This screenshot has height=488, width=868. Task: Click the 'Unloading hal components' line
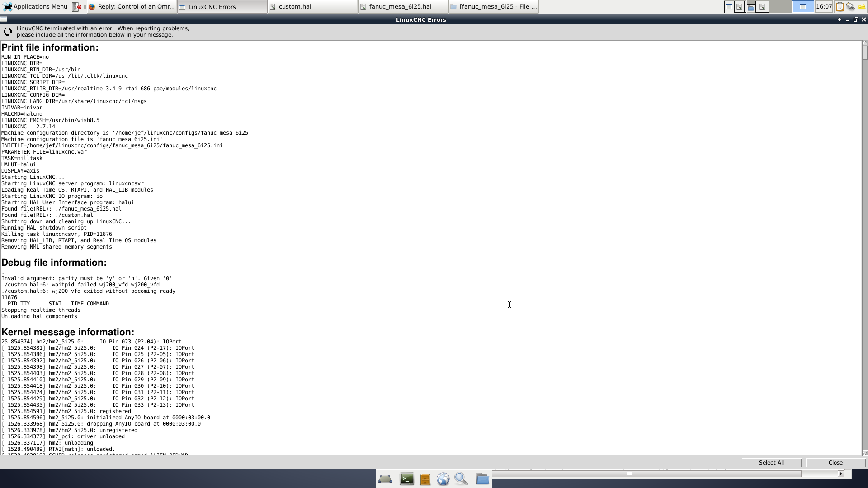(39, 316)
